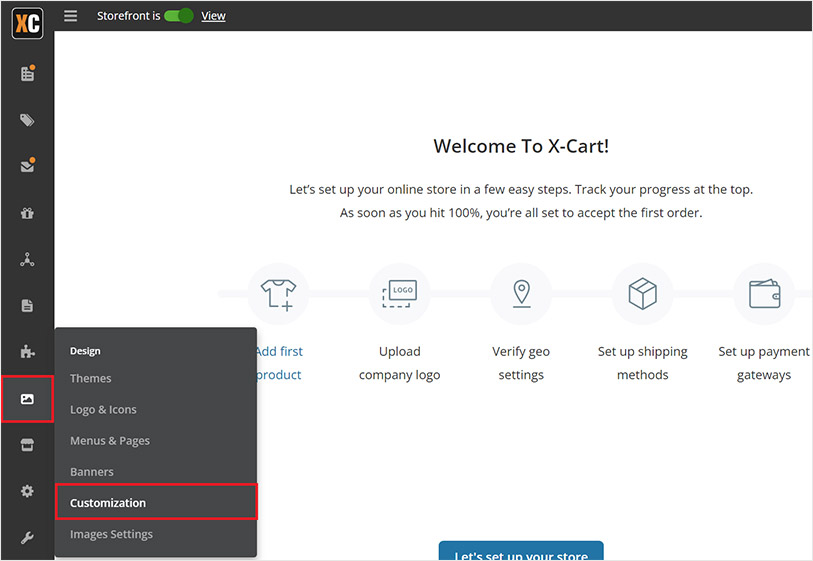Click the Welcome To X-Cart! heading
Screen dimensions: 813x561
521,146
